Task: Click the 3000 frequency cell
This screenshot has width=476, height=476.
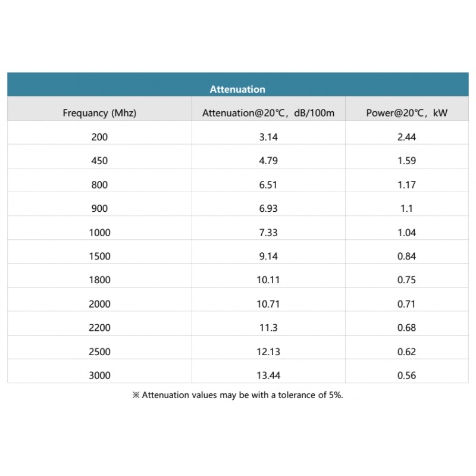Action: [x=99, y=375]
